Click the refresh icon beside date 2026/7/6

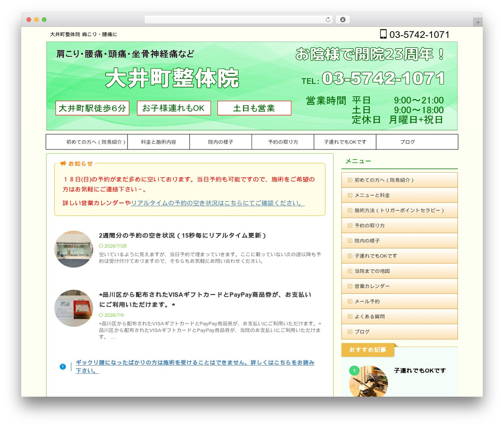tap(101, 315)
